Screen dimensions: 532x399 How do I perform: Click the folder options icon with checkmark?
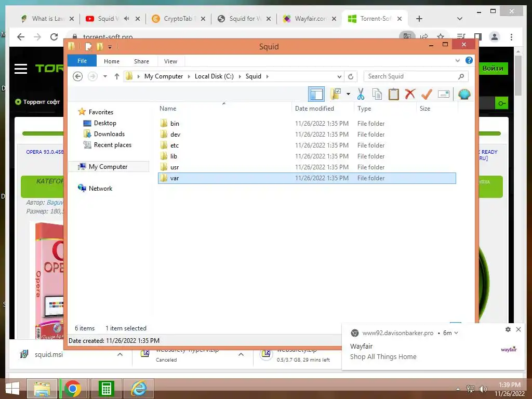point(335,94)
